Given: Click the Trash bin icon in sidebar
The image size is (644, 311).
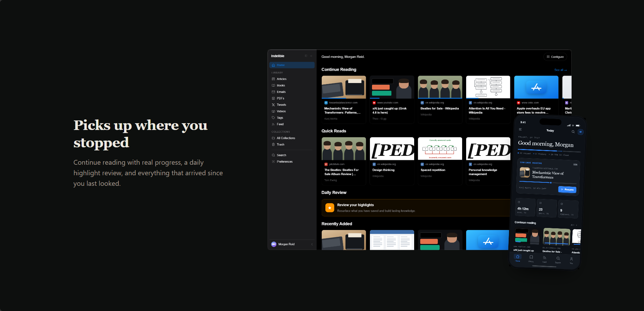Looking at the screenshot, I should pyautogui.click(x=273, y=145).
